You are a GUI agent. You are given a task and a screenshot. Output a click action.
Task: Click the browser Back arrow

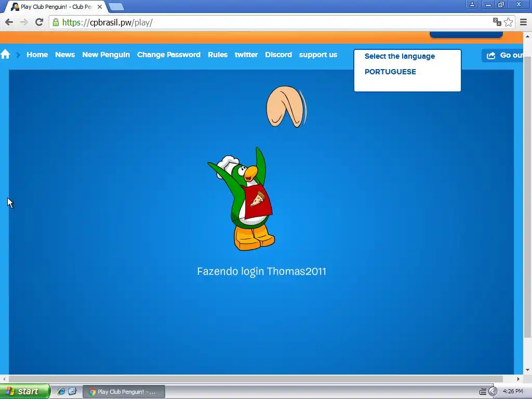[9, 22]
